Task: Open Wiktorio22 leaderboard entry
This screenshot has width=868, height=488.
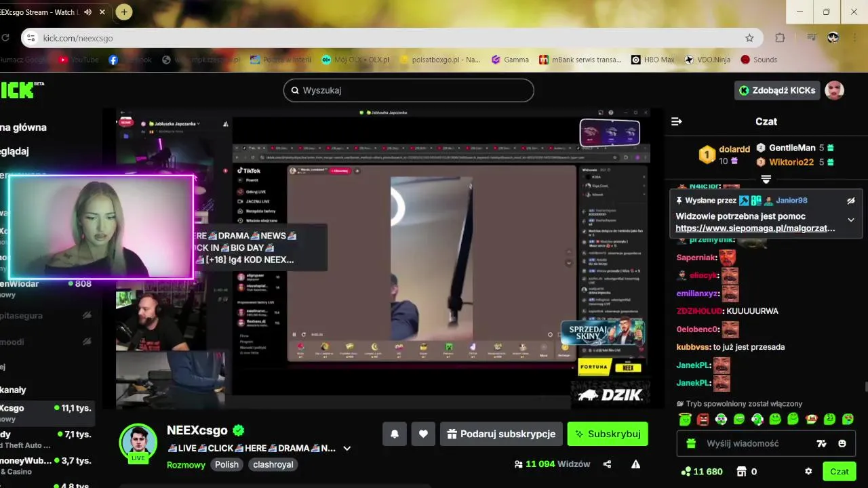Action: pyautogui.click(x=795, y=162)
